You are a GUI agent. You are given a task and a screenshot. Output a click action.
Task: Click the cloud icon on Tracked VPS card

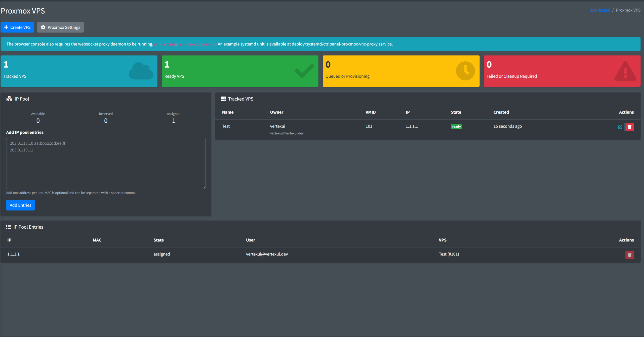click(141, 71)
